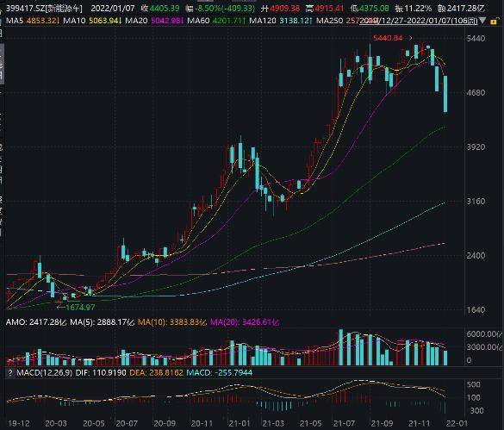Open the 2019/12/27-2022/01/07 date range link
This screenshot has height=430, width=504.
click(420, 22)
